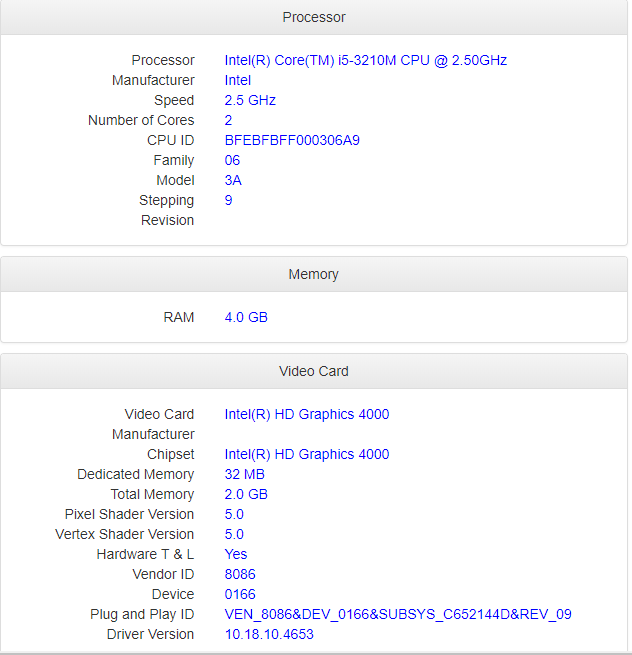This screenshot has width=632, height=655.
Task: Click the processor Manufacturer value 'Intel'
Action: (238, 80)
